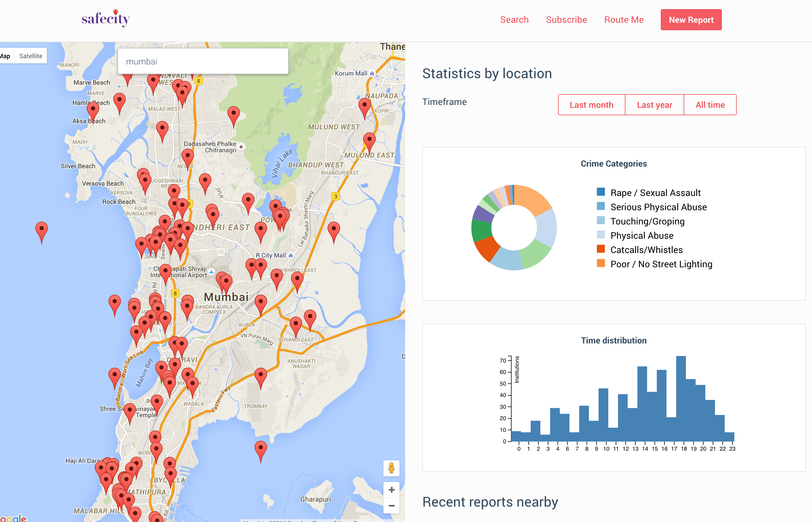
Task: Click the Rape / Sexual Assault legend swatch
Action: pos(600,192)
